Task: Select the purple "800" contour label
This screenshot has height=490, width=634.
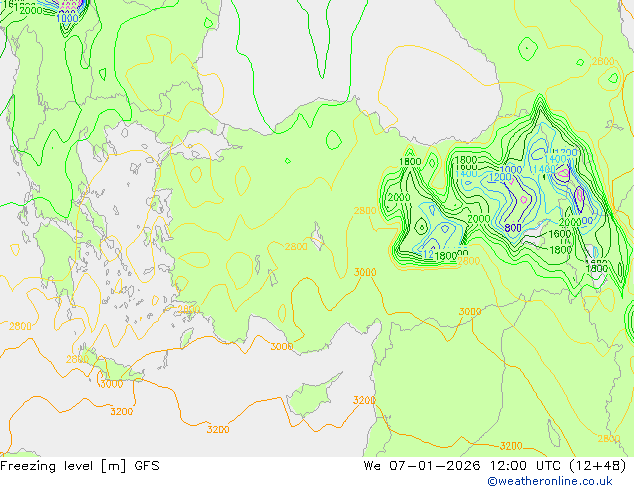Action: [x=513, y=228]
